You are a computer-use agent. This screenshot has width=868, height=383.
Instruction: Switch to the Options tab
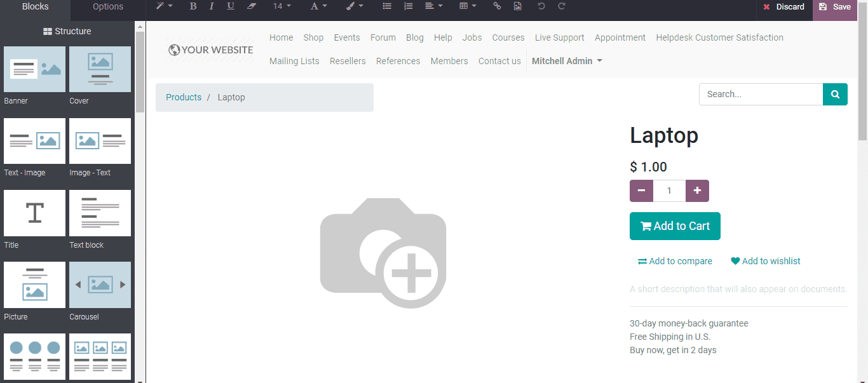click(108, 7)
